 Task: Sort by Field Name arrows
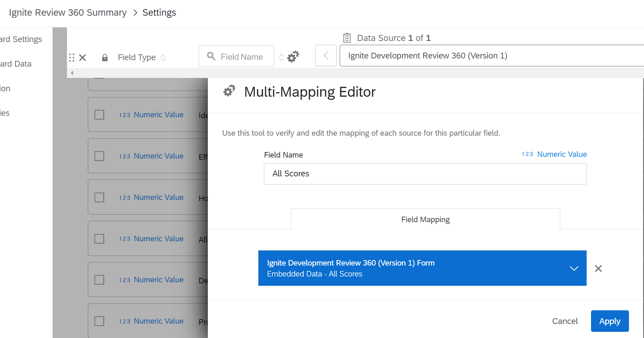281,57
